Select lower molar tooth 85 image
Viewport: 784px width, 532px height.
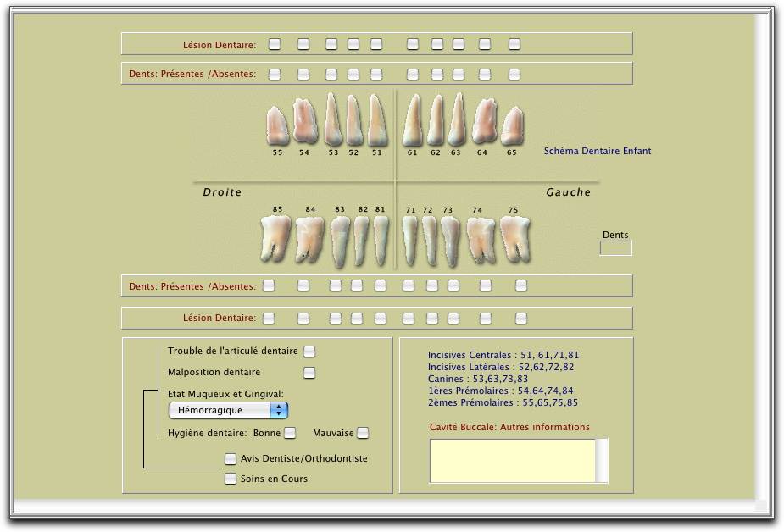[x=275, y=239]
